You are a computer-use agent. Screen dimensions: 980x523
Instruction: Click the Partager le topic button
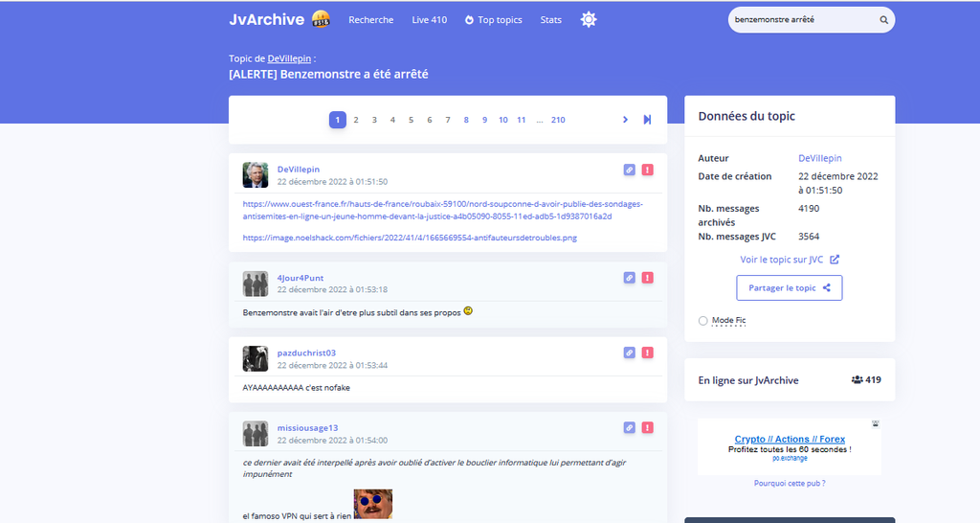click(x=789, y=287)
